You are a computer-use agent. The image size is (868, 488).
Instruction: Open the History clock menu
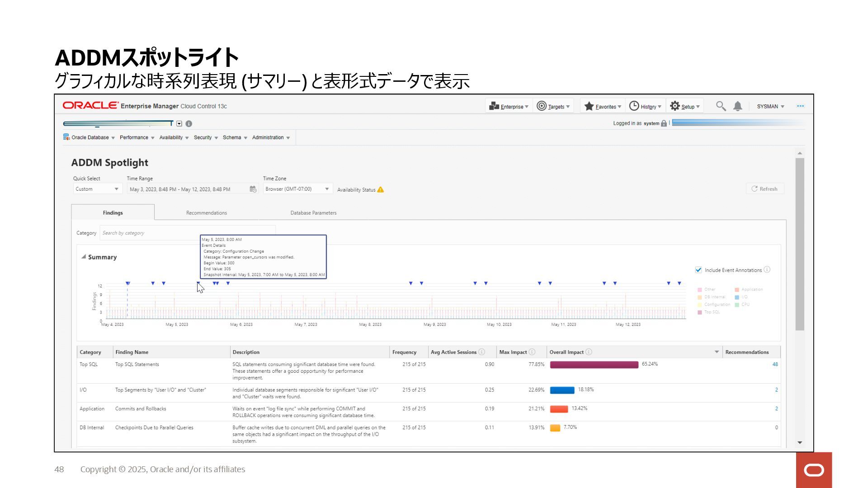coord(645,106)
